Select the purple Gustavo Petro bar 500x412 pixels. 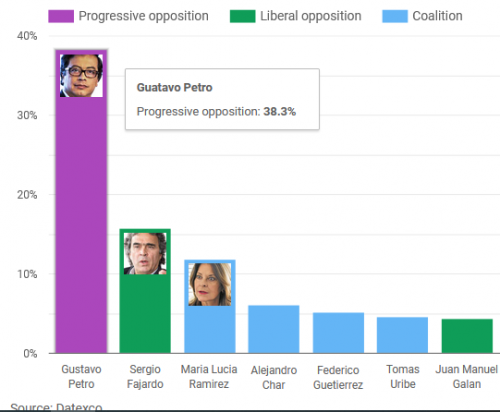tap(81, 201)
